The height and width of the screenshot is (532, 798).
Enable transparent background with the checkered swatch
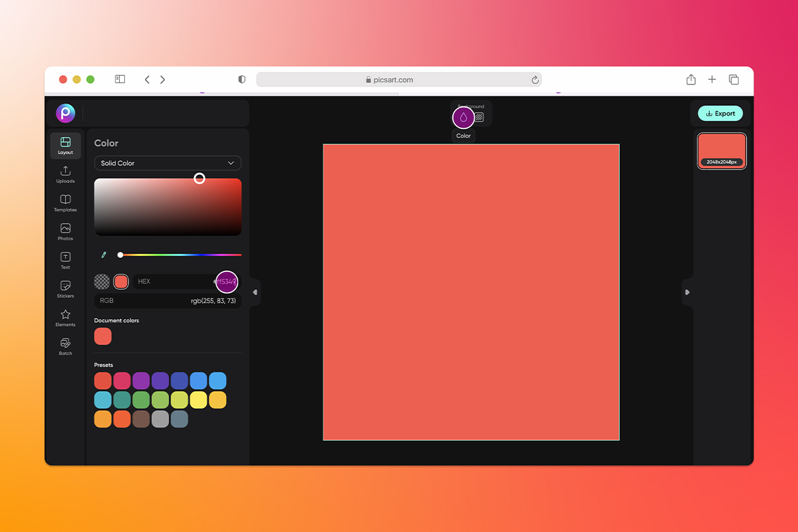(x=102, y=281)
